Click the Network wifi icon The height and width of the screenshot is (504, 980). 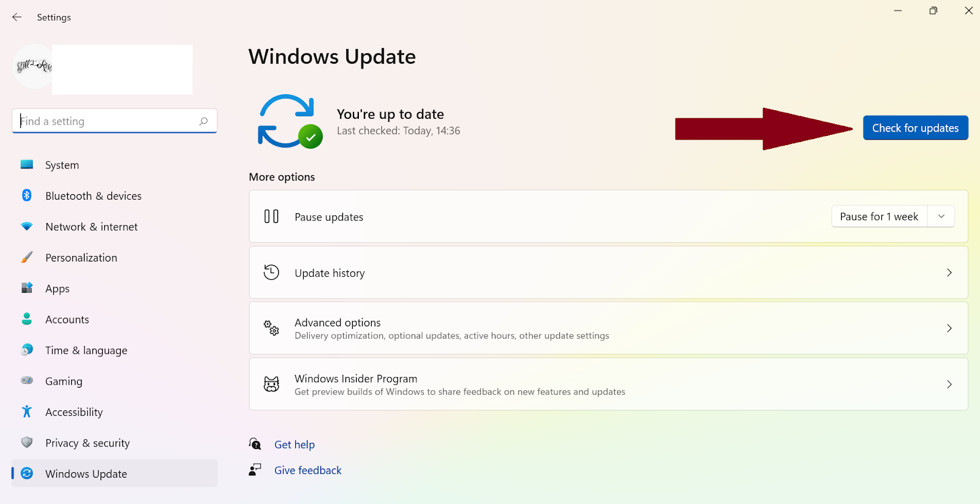(x=27, y=226)
